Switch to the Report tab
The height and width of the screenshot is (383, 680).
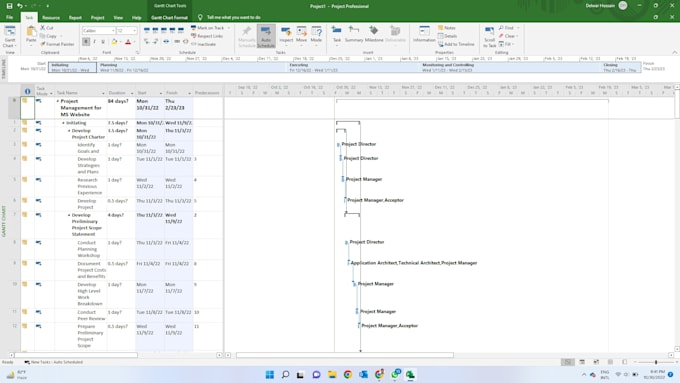75,18
